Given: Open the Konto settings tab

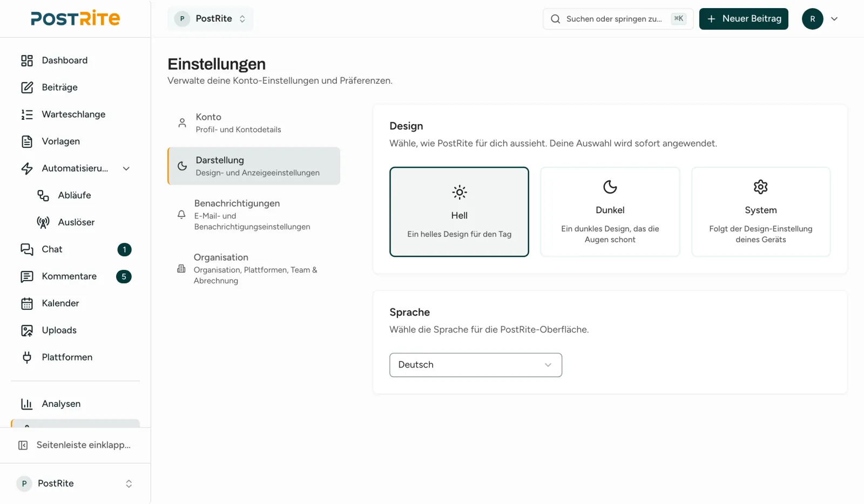Looking at the screenshot, I should point(254,123).
